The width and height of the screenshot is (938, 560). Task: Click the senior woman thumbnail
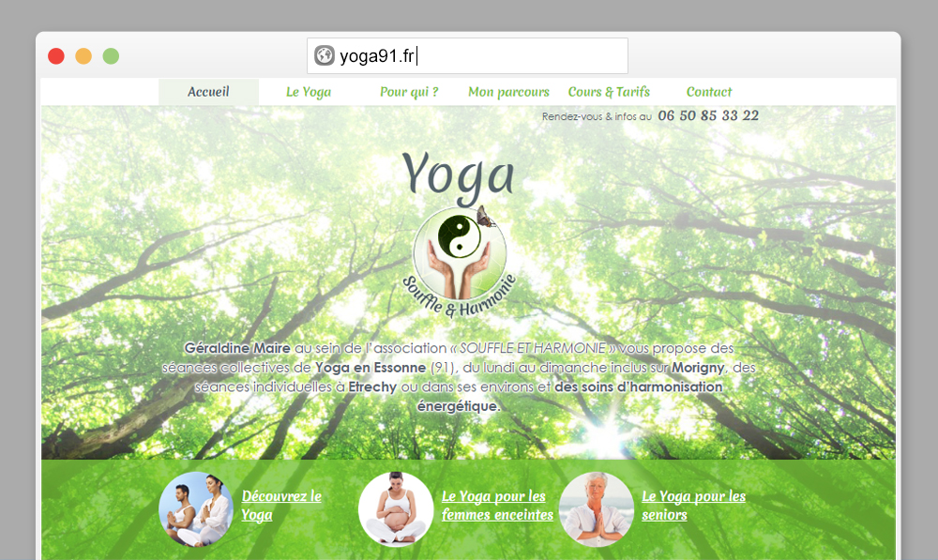click(x=597, y=509)
